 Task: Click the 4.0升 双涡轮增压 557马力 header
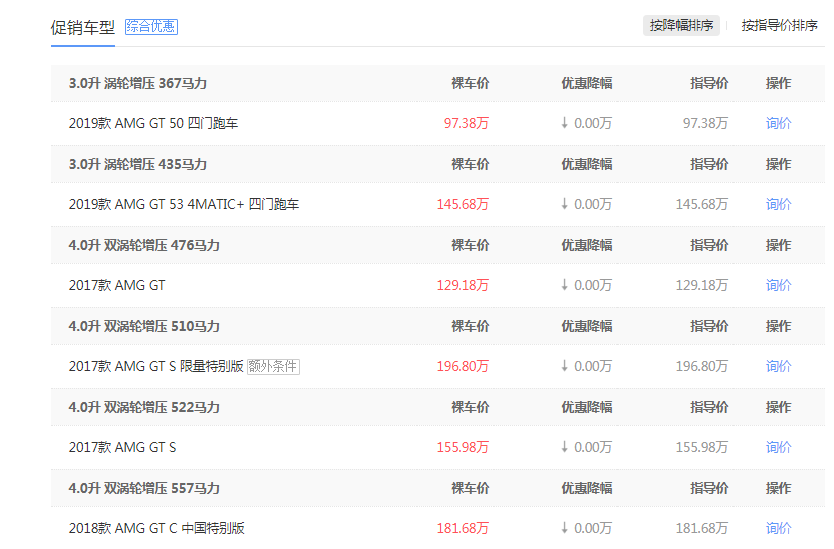(x=144, y=488)
